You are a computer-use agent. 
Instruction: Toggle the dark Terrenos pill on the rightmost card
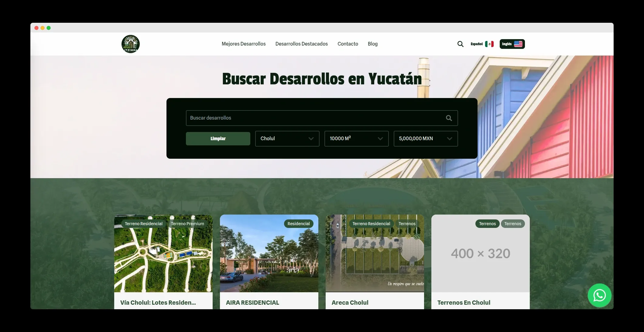[x=487, y=224]
